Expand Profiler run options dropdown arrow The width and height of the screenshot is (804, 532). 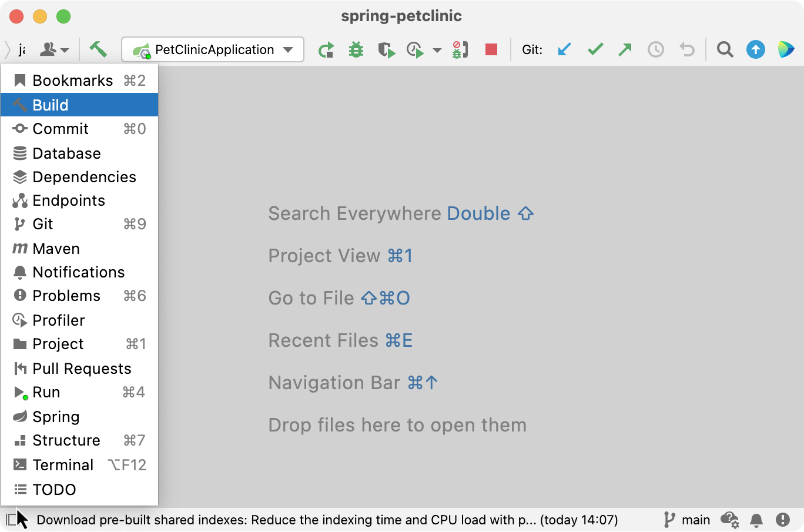[437, 50]
